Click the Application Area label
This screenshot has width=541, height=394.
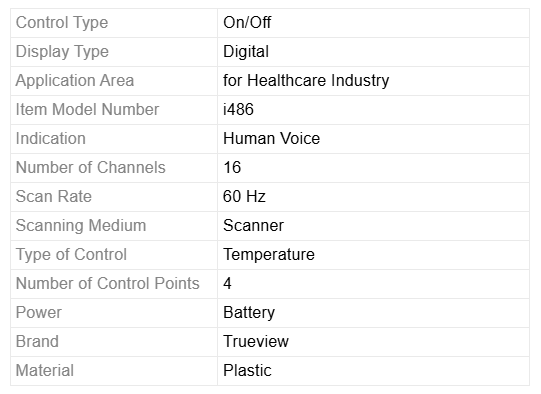(75, 81)
